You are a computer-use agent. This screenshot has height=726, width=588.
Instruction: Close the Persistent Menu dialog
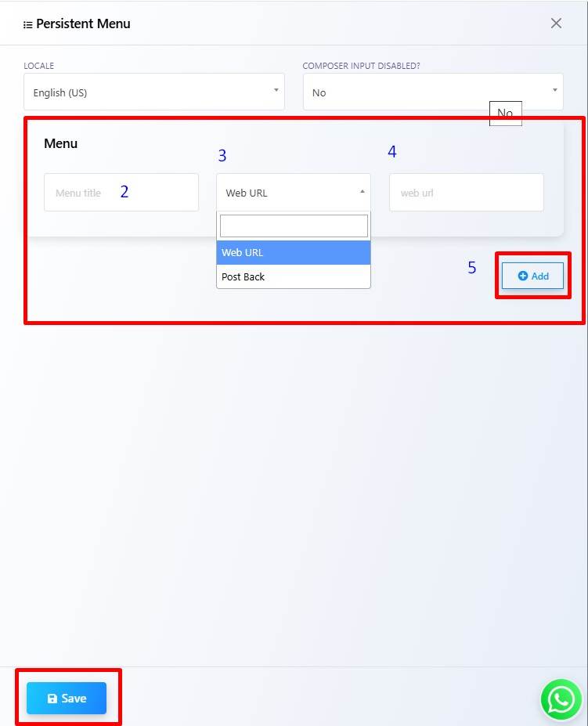[x=556, y=23]
